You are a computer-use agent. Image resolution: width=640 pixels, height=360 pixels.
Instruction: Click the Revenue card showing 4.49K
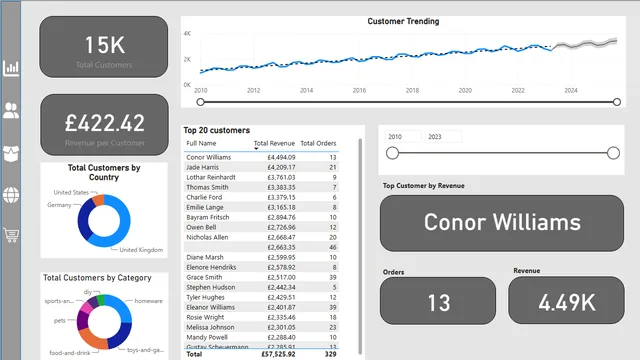pos(567,300)
